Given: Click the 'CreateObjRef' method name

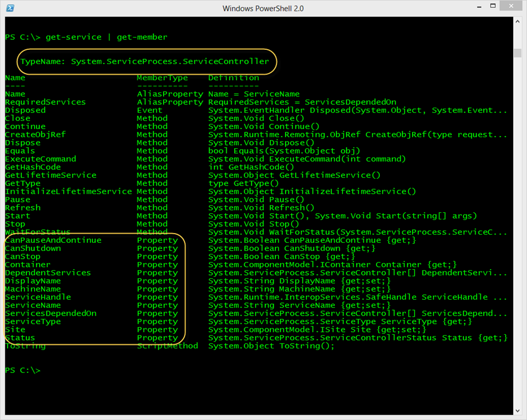Looking at the screenshot, I should [35, 135].
